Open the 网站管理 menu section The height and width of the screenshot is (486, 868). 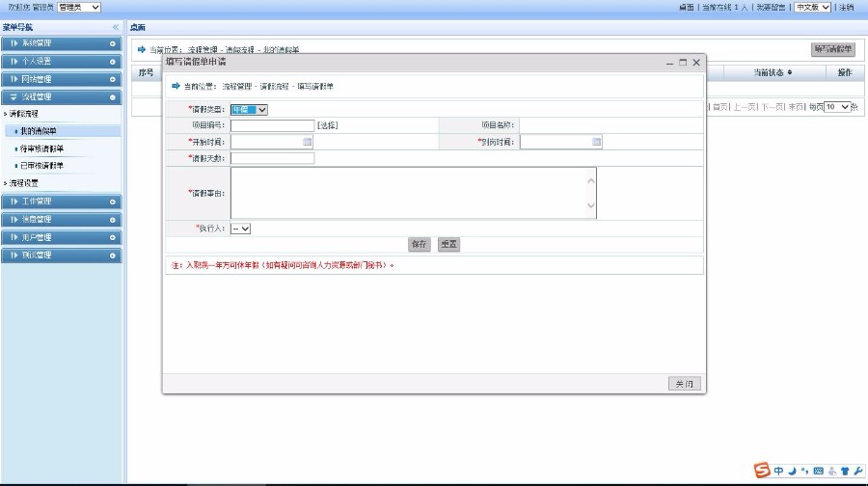[61, 79]
